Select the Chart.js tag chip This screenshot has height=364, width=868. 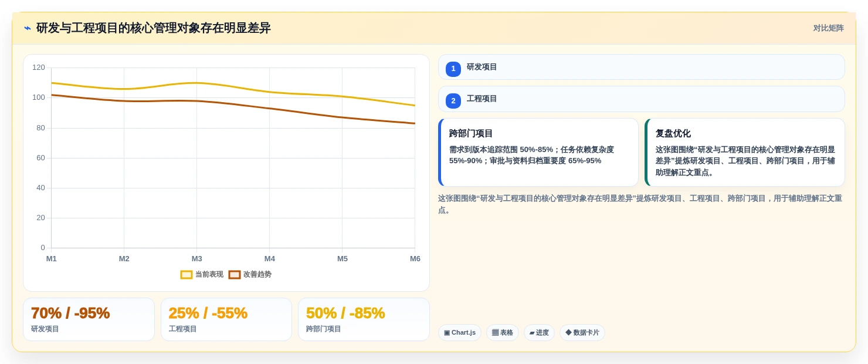(x=460, y=333)
